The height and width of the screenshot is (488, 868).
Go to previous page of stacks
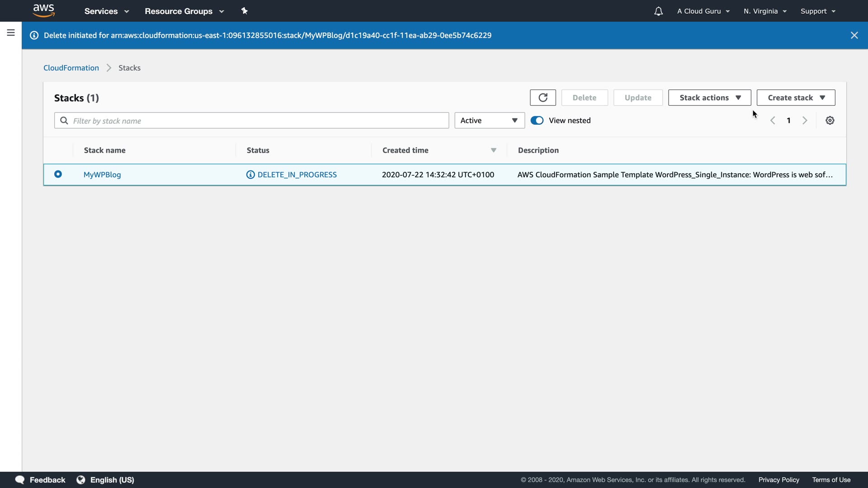click(773, 121)
